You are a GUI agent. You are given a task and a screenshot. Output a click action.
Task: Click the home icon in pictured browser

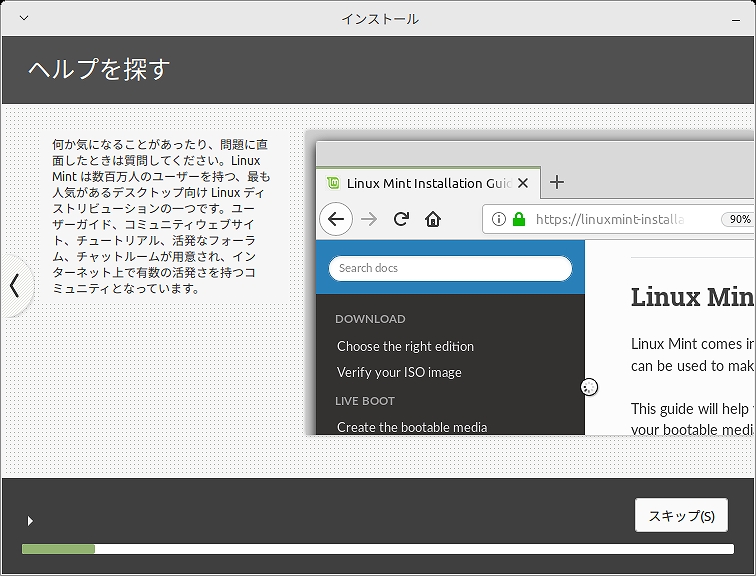[x=433, y=219]
